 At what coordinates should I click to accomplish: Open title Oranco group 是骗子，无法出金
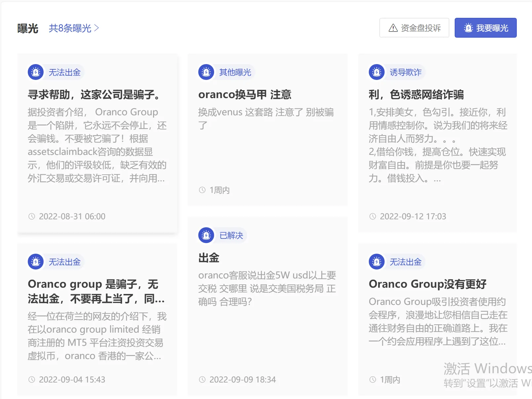tap(96, 291)
